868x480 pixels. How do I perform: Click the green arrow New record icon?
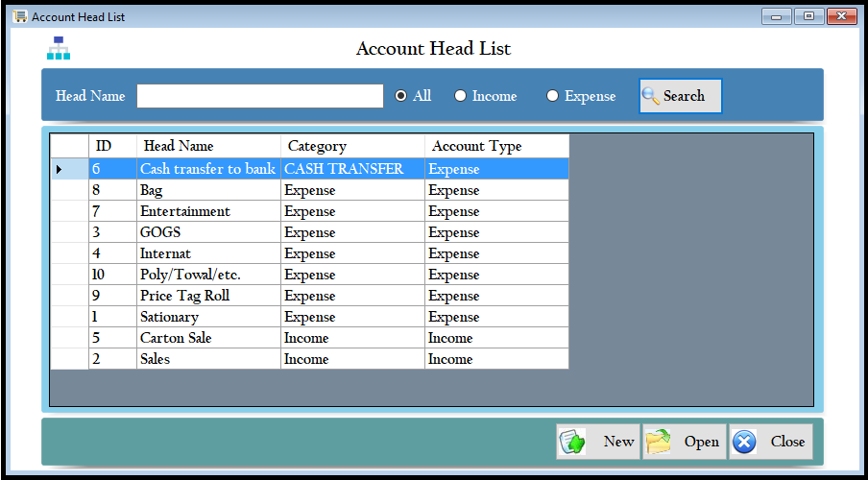573,442
